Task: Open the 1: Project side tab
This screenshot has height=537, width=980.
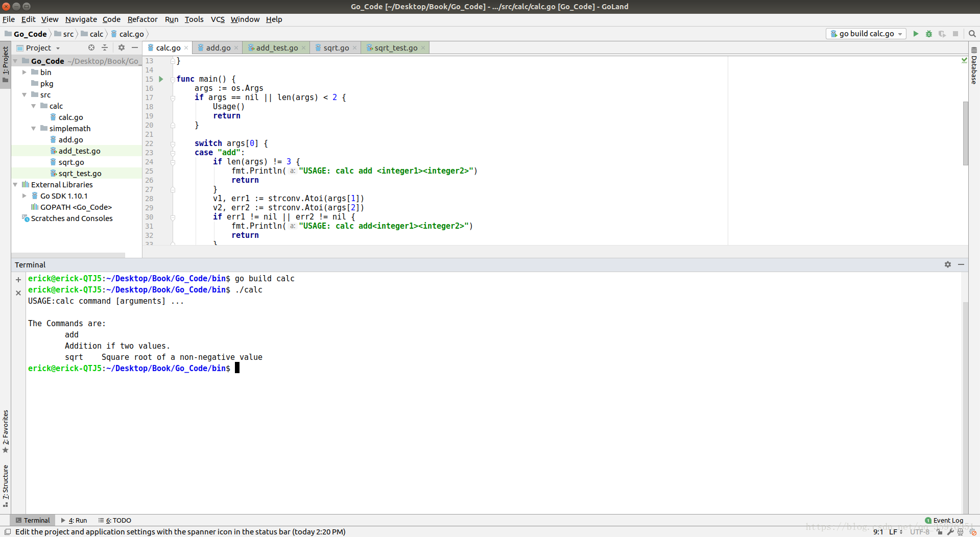Action: point(6,65)
